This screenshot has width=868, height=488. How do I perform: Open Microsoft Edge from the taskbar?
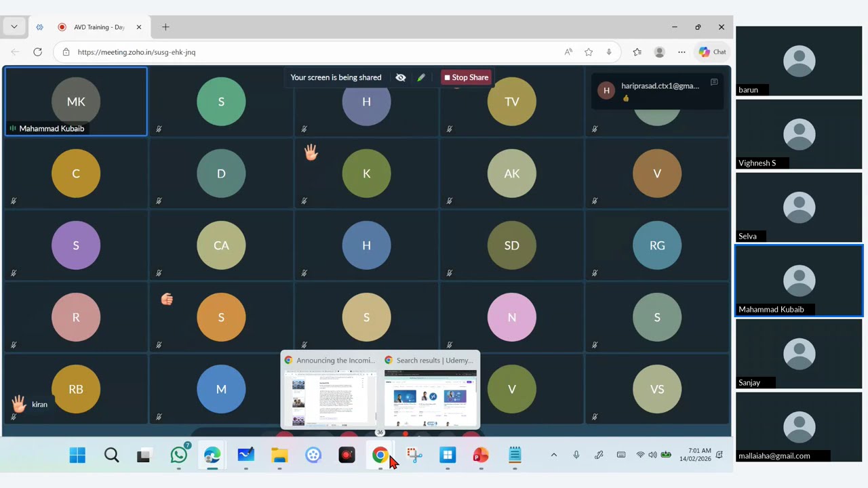pos(212,455)
